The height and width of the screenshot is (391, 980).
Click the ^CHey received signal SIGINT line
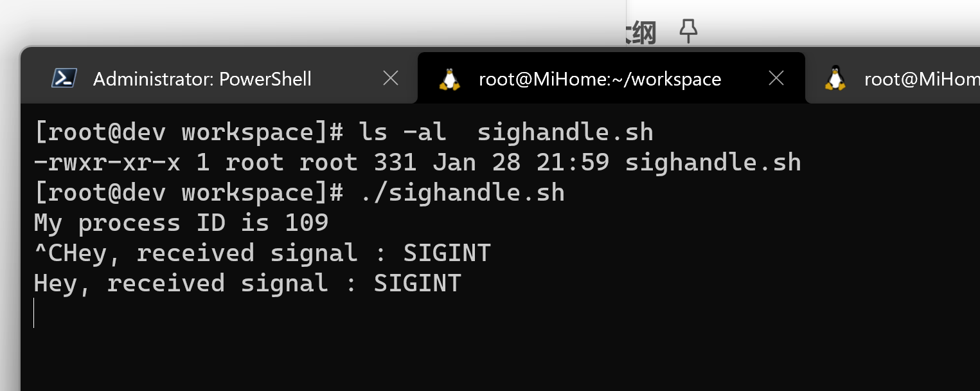pyautogui.click(x=262, y=253)
